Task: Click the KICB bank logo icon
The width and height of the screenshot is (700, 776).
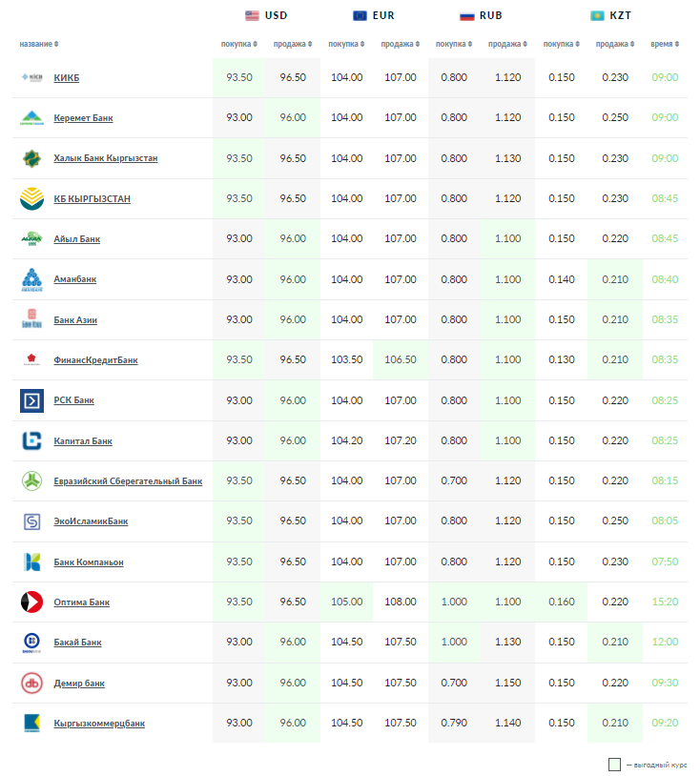Action: tap(31, 77)
